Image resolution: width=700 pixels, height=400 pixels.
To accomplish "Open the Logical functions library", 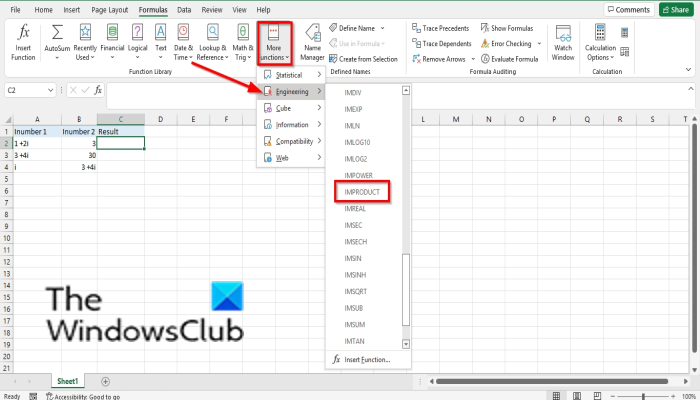I will 138,42.
